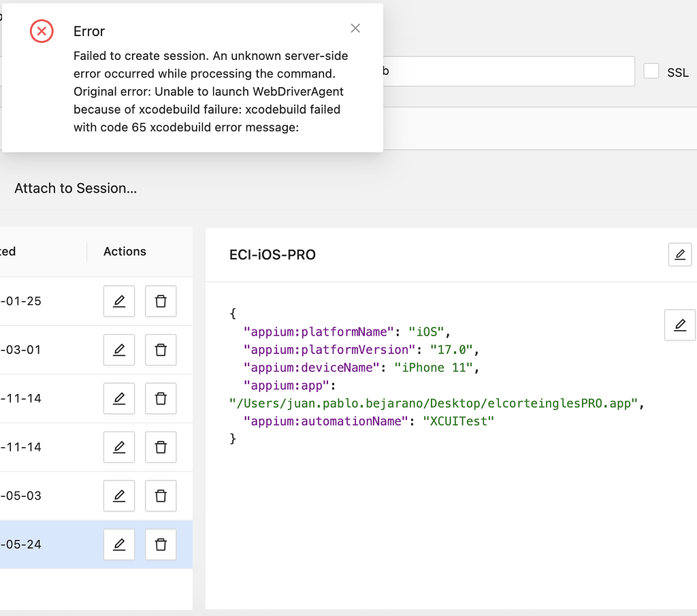This screenshot has height=616, width=697.
Task: Delete the session dated 01-25
Action: coord(161,301)
